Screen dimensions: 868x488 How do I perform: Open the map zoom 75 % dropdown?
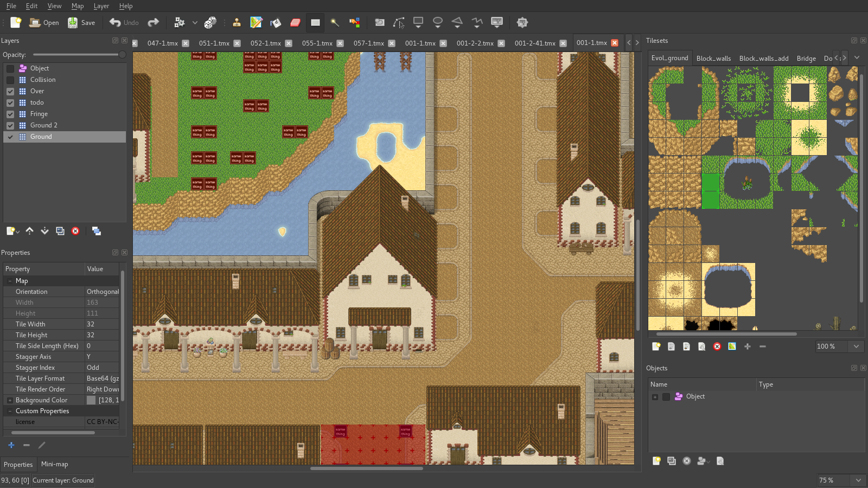tap(858, 480)
